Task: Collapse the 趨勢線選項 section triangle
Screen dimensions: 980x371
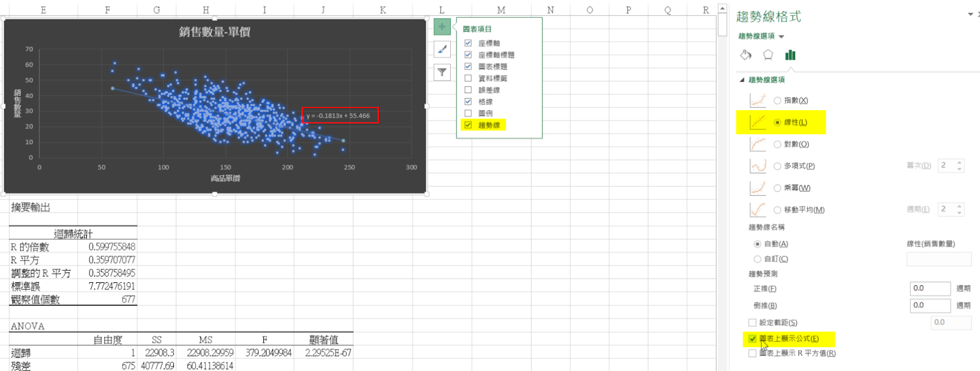Action: click(742, 80)
